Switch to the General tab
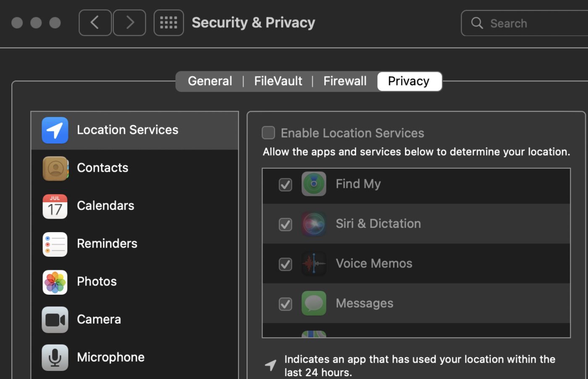This screenshot has width=588, height=379. tap(210, 81)
